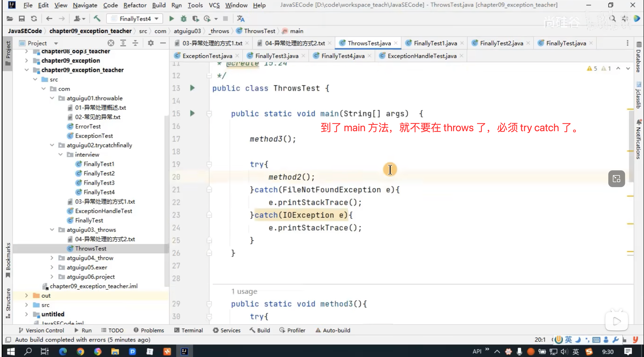Viewport: 644px width, 357px height.
Task: Click the Collapse All icon in Project panel
Action: click(135, 43)
